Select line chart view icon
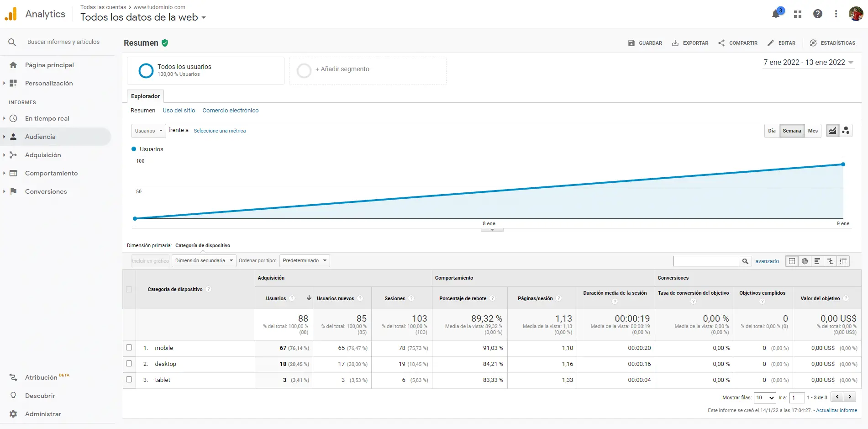 (833, 131)
